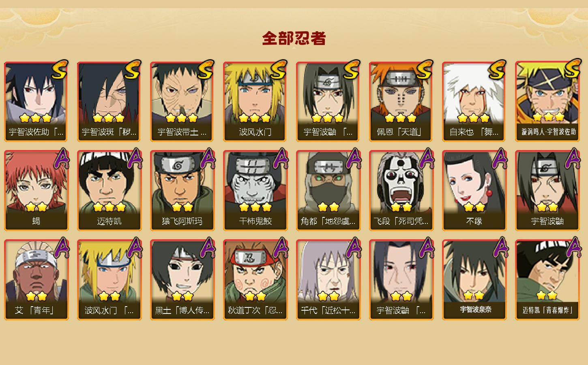
Task: Click the 千代「近松十...」 card name label
Action: (x=328, y=310)
